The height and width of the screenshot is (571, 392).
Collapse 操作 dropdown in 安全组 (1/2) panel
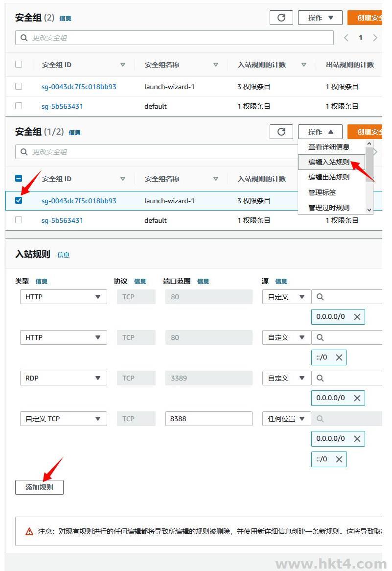[x=320, y=131]
